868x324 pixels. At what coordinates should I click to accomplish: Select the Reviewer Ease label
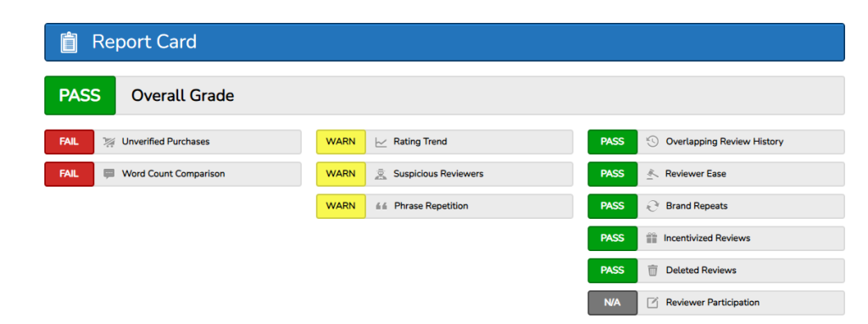696,174
